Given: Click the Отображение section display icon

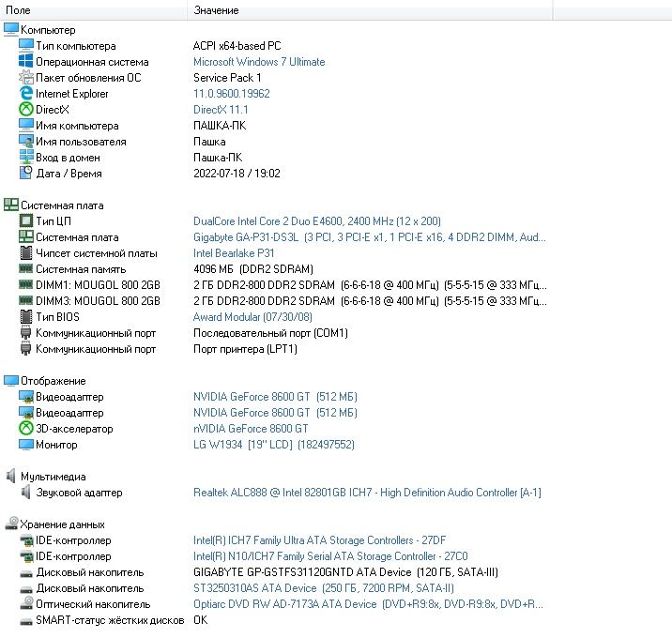Looking at the screenshot, I should 11,381.
